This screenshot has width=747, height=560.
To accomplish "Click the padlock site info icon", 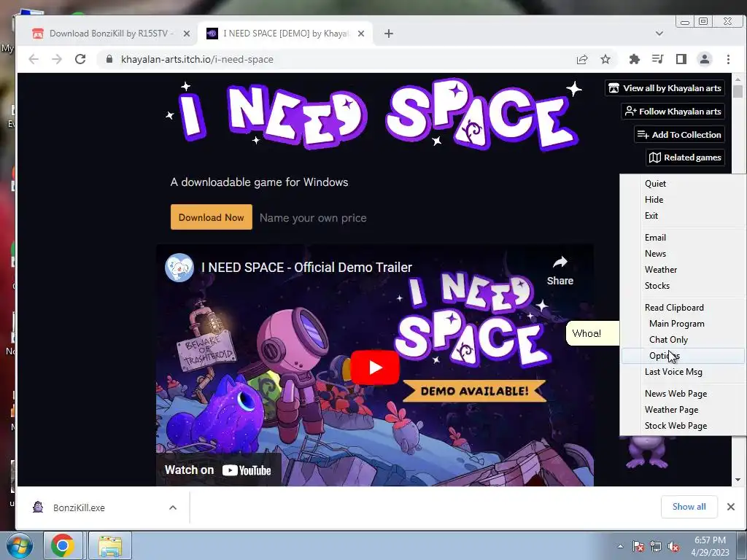I will click(109, 59).
